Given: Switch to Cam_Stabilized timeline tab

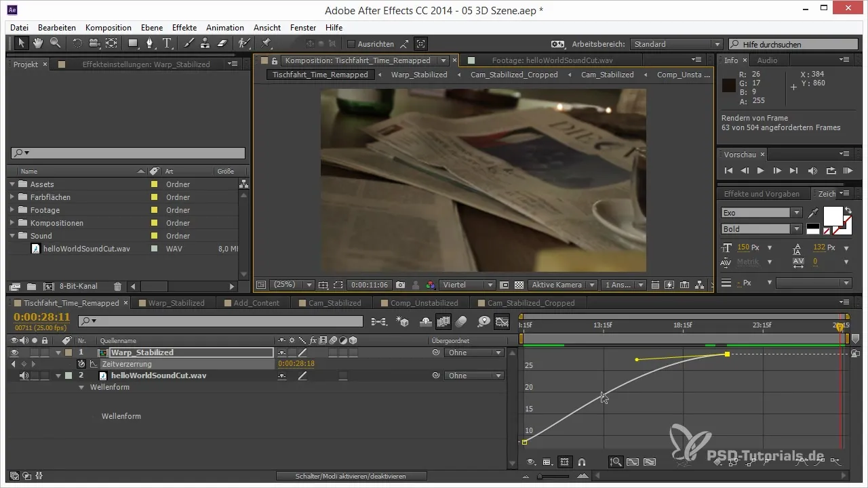Looking at the screenshot, I should pos(334,303).
